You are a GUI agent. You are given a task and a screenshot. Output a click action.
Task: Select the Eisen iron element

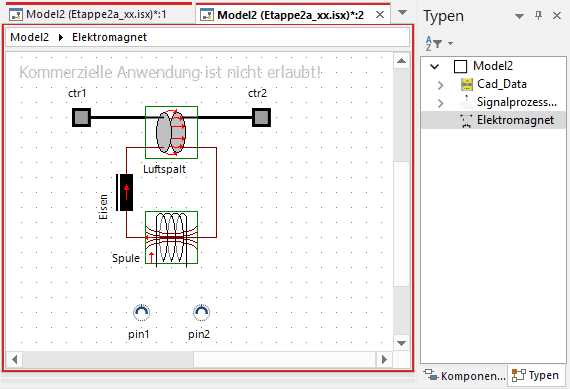click(124, 192)
